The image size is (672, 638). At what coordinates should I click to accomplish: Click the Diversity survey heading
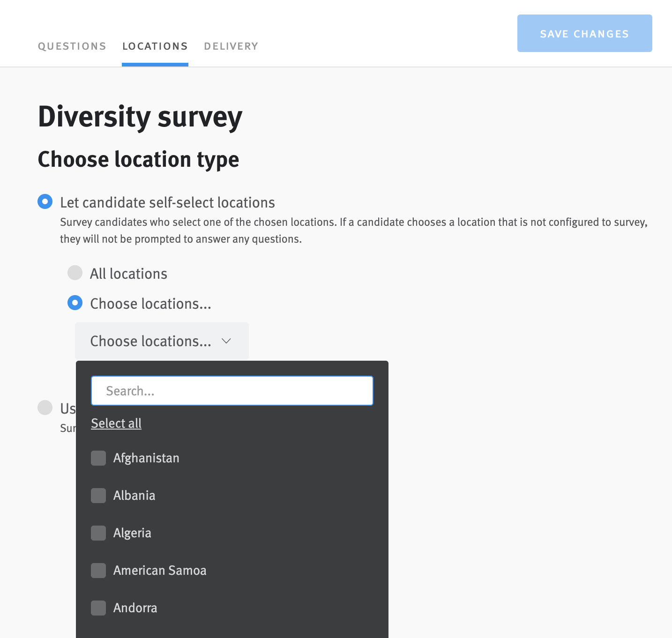[140, 117]
